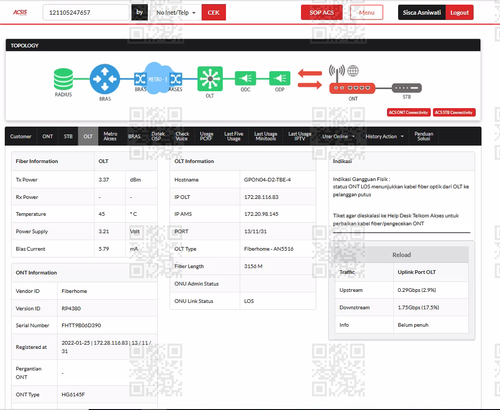Switch to the Customer tab

21,136
